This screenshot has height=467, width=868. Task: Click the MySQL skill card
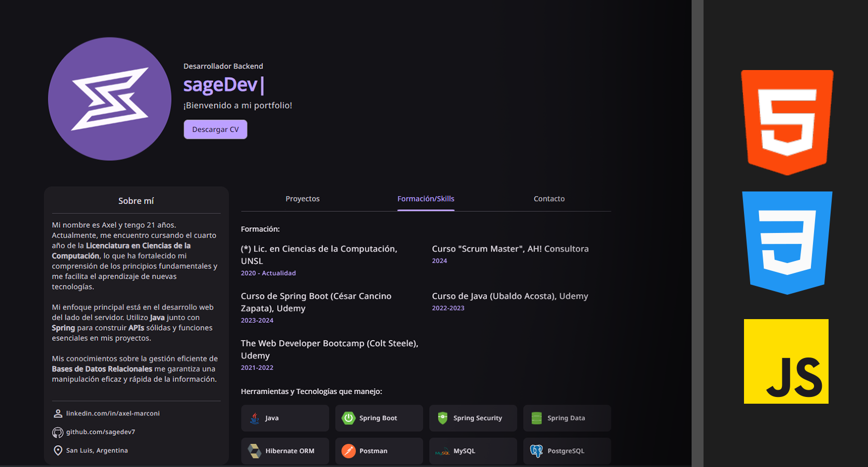coord(473,451)
